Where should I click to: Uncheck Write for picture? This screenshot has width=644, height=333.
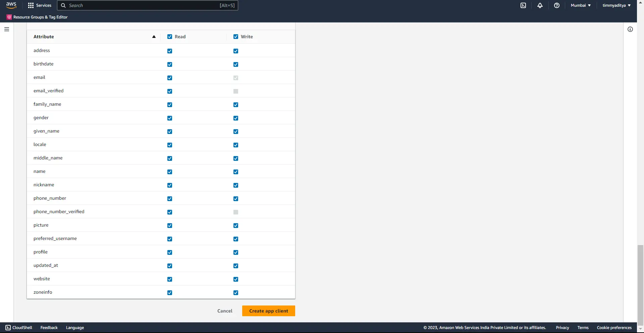point(236,226)
